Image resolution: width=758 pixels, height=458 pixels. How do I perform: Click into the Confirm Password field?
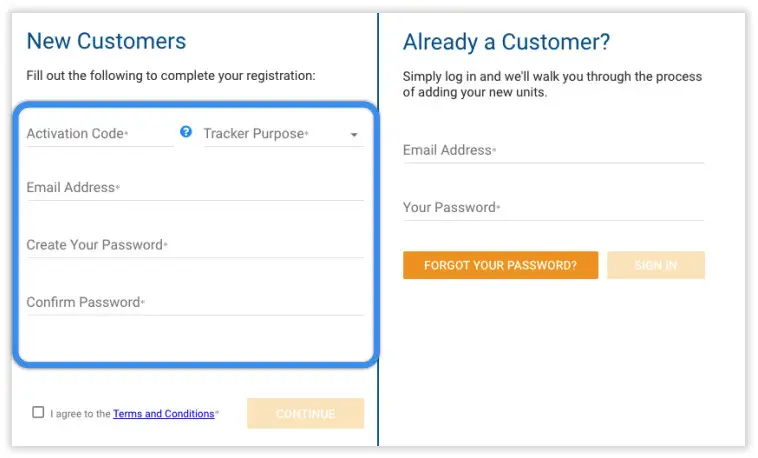click(x=195, y=302)
